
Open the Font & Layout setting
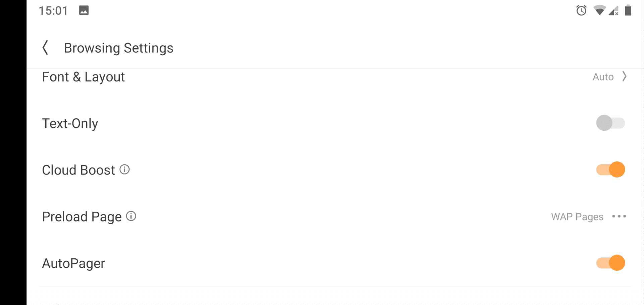point(83,77)
